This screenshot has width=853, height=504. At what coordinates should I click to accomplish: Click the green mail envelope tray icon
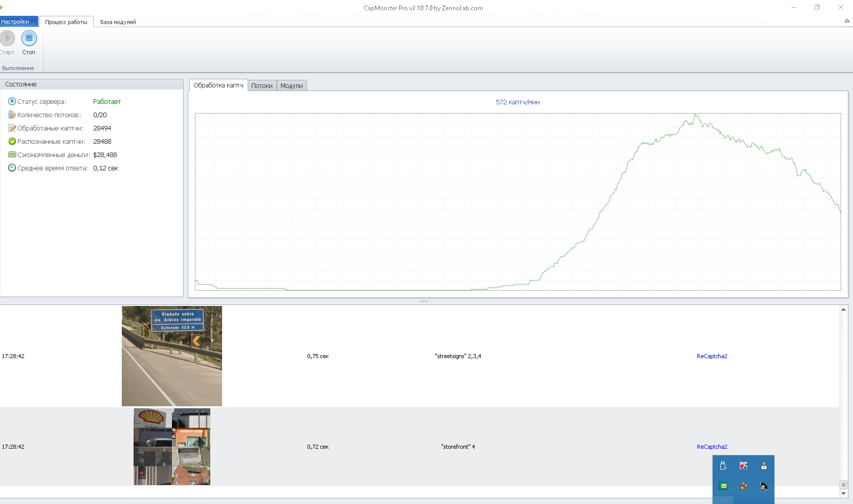(723, 486)
